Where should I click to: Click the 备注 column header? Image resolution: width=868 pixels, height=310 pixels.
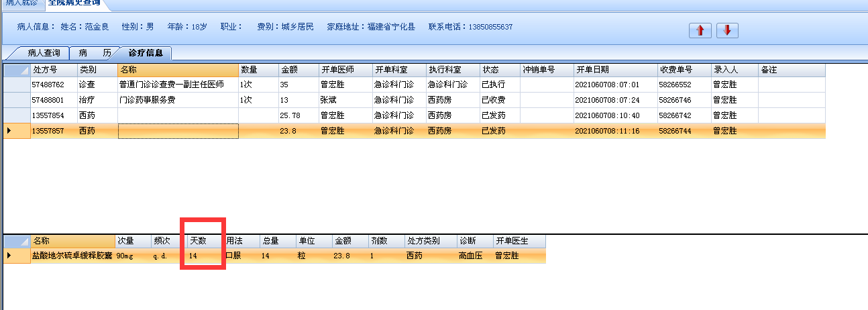tap(792, 70)
